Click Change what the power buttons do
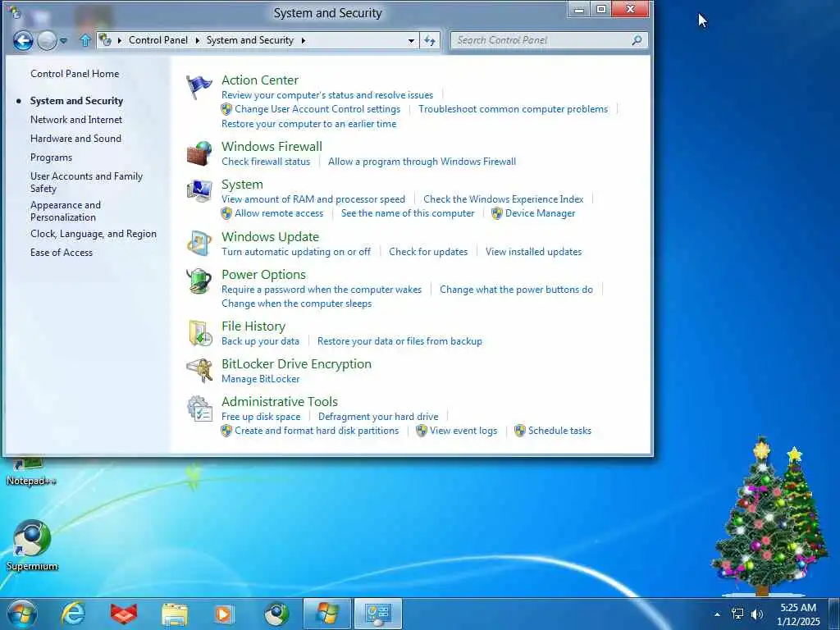Viewport: 840px width, 630px height. tap(517, 290)
